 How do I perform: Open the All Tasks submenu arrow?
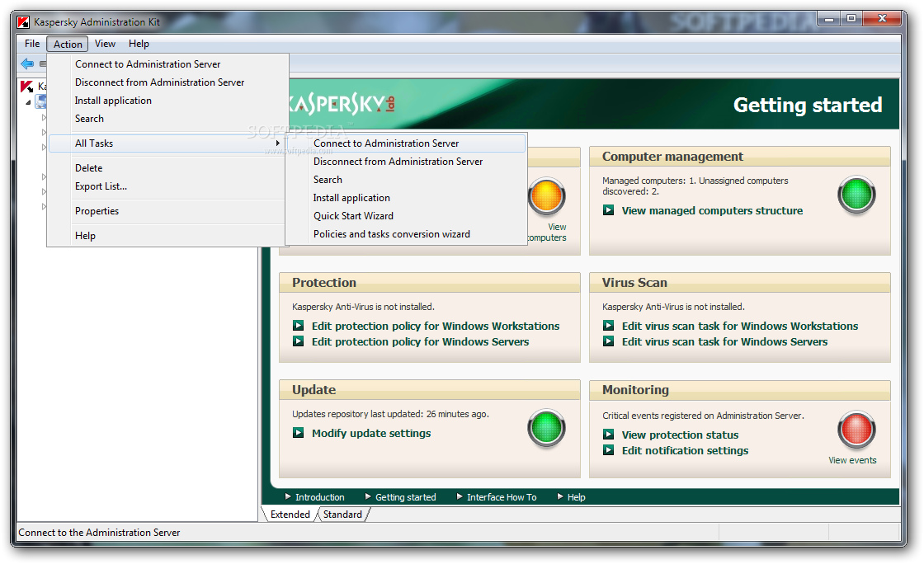(277, 143)
